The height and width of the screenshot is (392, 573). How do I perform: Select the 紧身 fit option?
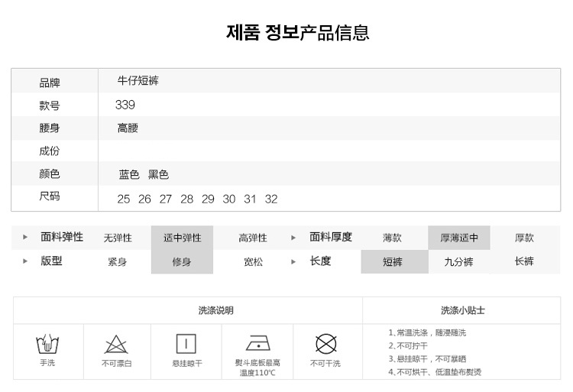(x=118, y=262)
